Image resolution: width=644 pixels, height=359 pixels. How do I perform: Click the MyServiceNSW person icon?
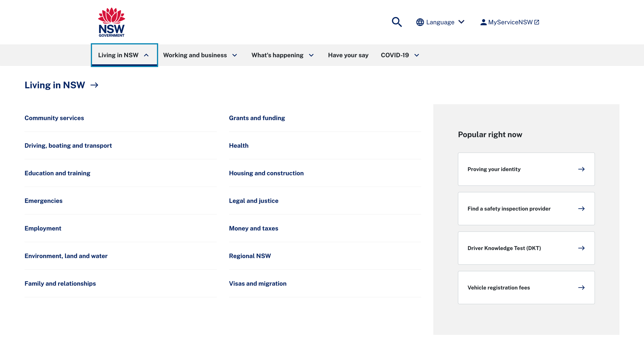pos(483,22)
